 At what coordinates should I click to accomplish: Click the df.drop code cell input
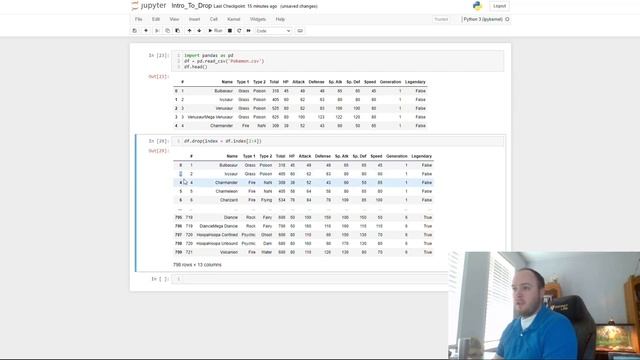[338, 141]
